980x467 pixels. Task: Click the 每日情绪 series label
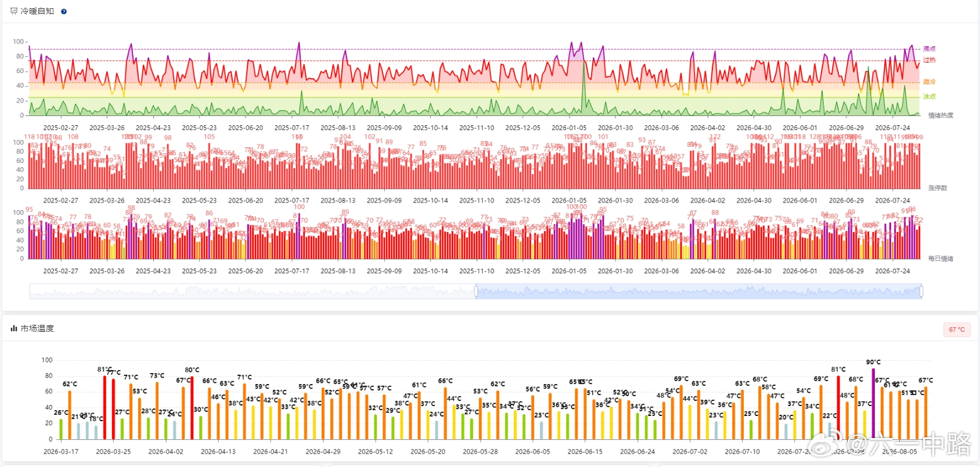tap(941, 259)
